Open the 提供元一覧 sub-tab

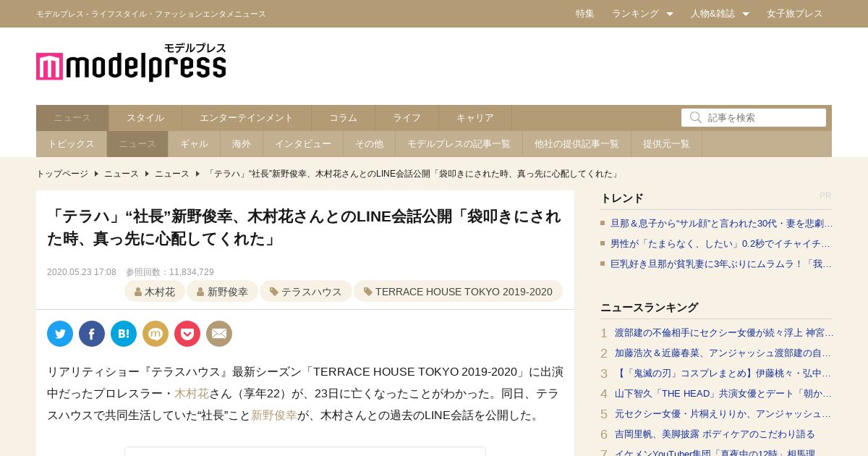(667, 144)
